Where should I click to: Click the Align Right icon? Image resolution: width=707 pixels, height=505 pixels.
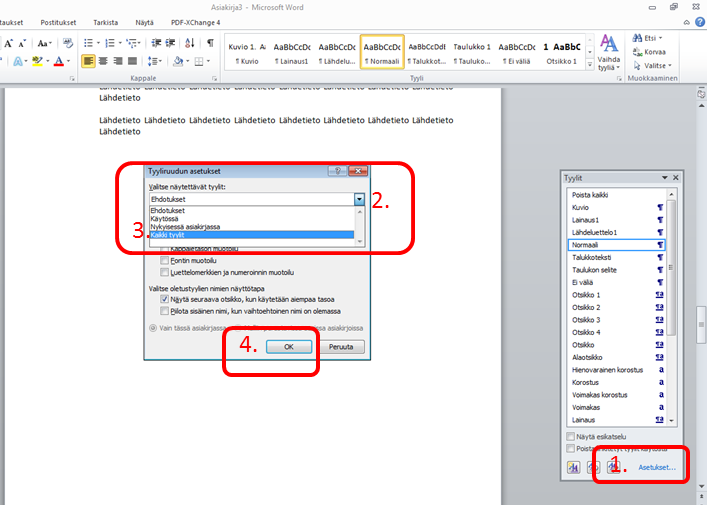pyautogui.click(x=118, y=61)
